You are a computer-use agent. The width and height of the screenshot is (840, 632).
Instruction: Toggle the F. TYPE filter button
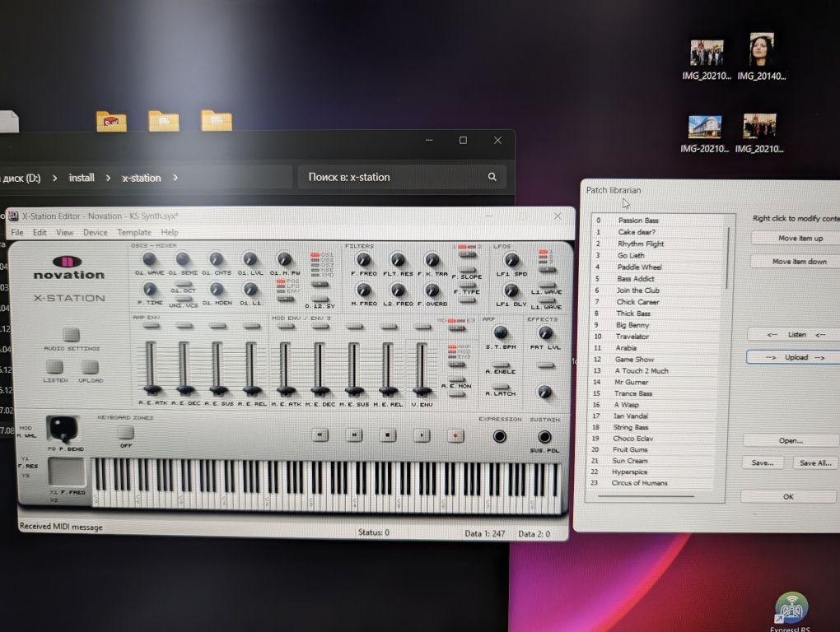(467, 286)
